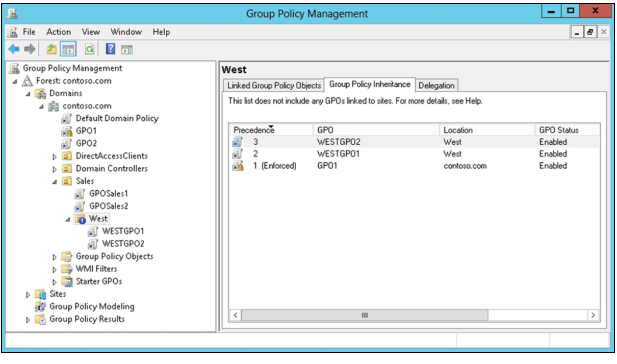Select the Default Domain Policy GPO link icon
Viewport: 617px width, 364px height.
(x=66, y=118)
